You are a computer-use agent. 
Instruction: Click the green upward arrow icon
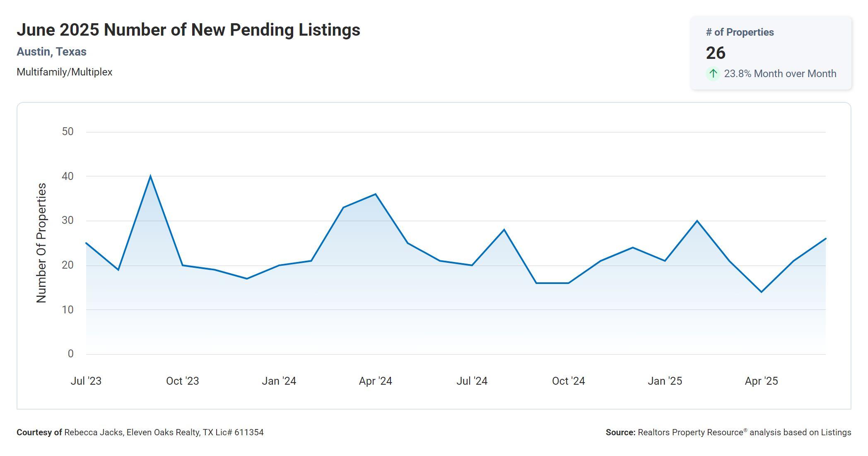click(713, 74)
